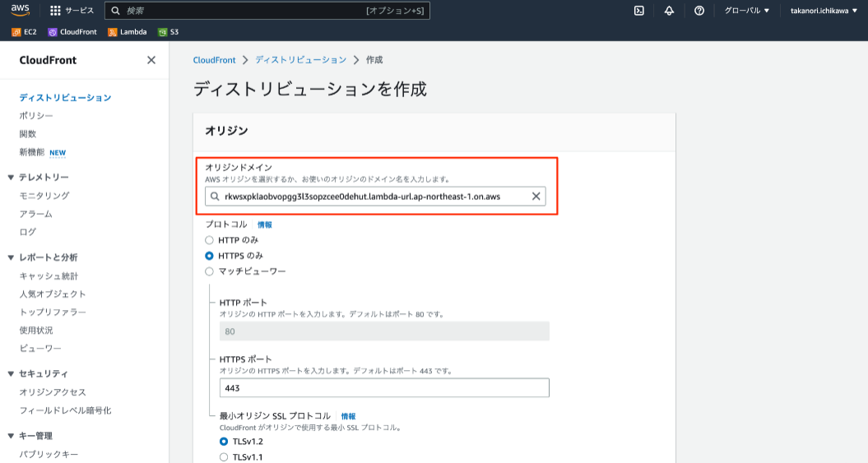This screenshot has height=463, width=868.
Task: Open the グローバル region dropdown
Action: pyautogui.click(x=747, y=11)
